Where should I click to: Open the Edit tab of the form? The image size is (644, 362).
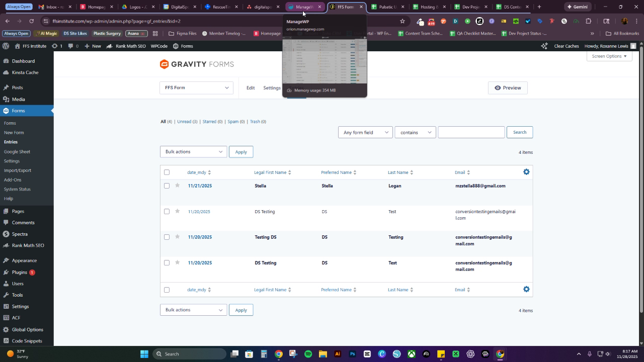tap(251, 87)
